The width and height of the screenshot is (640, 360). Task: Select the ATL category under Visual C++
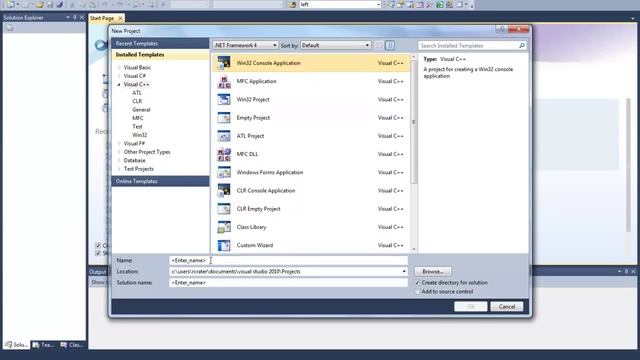(x=137, y=93)
